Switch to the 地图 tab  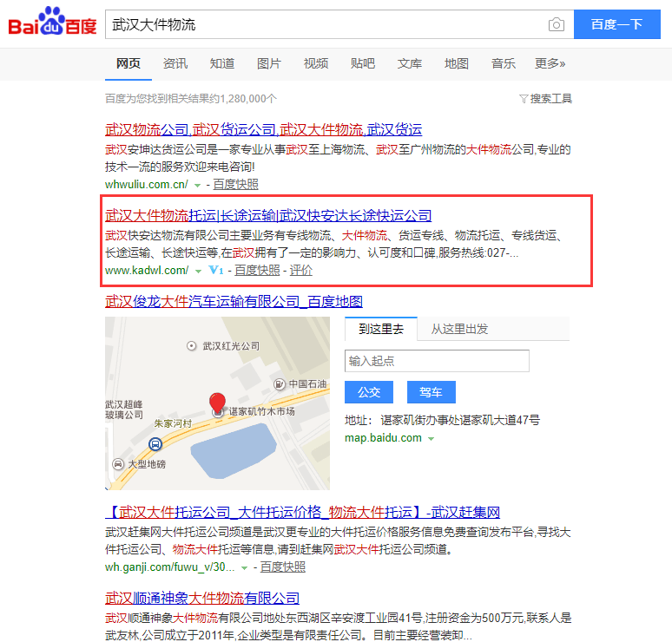(x=457, y=63)
